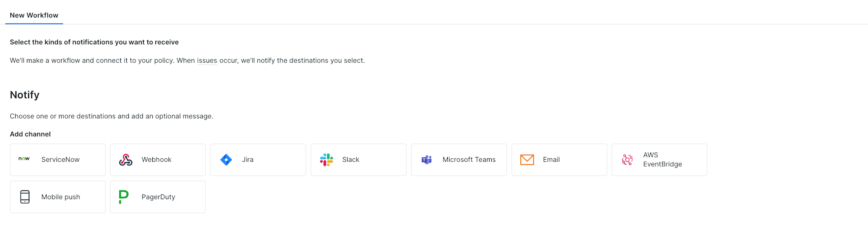Viewport: 868px width, 237px height.
Task: Add the PagerDuty channel label
Action: [158, 197]
